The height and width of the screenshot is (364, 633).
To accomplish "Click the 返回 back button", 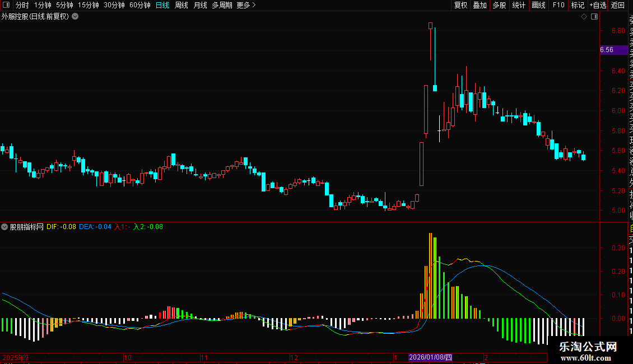I will 618,5.
